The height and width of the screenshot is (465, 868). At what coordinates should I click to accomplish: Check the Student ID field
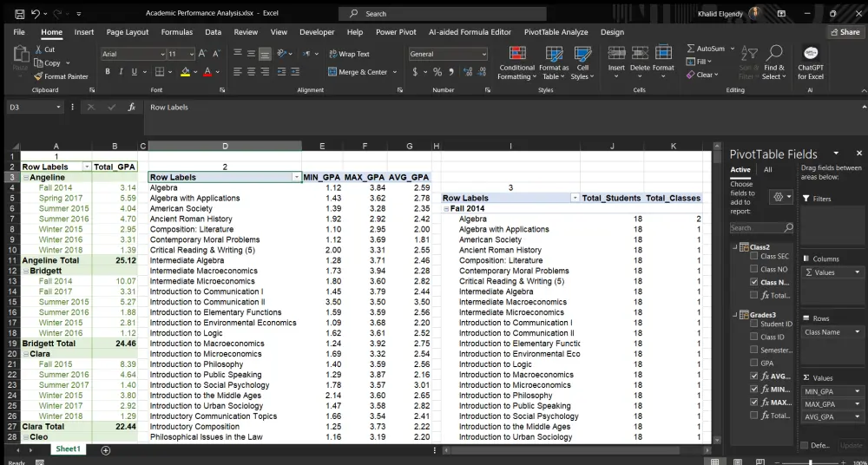[x=753, y=324]
